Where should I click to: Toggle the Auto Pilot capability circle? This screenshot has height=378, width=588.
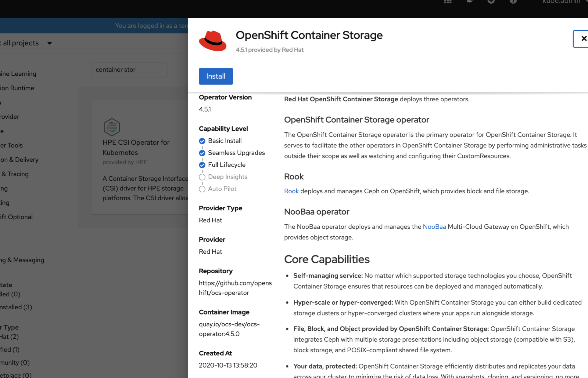pyautogui.click(x=202, y=189)
